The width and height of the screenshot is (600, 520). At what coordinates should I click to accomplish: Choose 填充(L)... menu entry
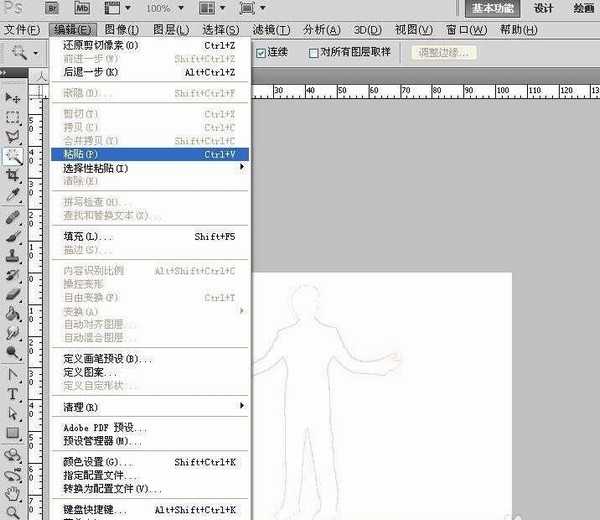150,236
